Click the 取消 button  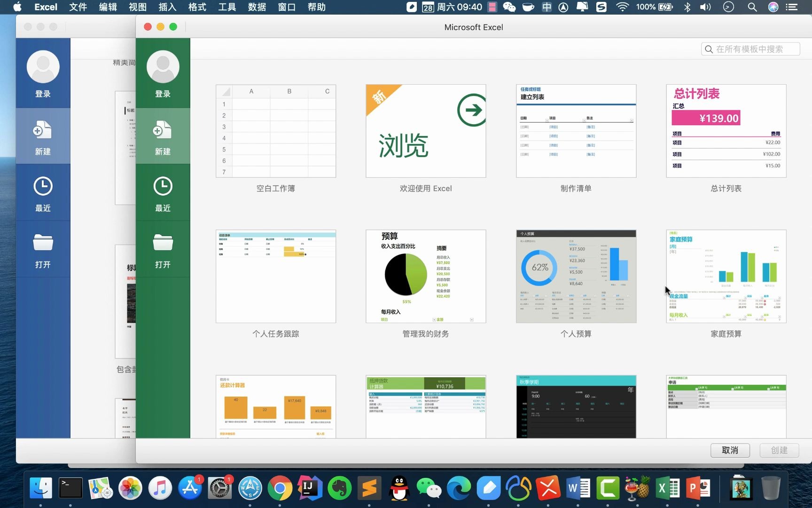tap(730, 450)
